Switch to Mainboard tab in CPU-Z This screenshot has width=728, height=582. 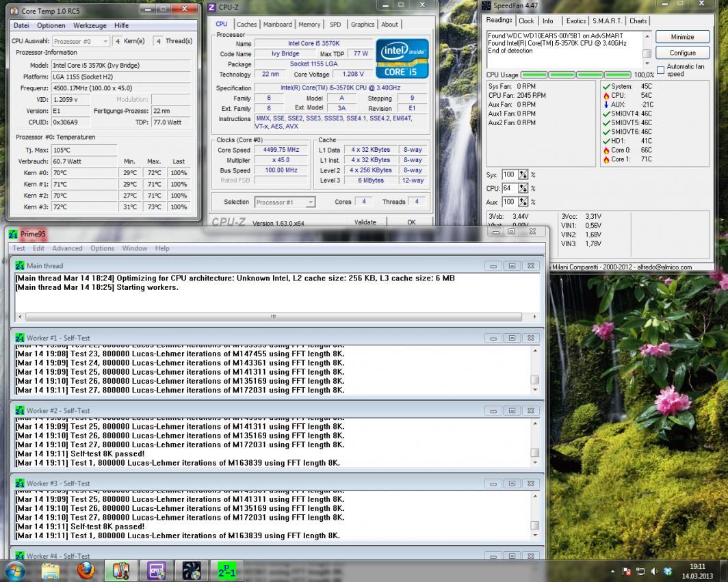[x=277, y=24]
